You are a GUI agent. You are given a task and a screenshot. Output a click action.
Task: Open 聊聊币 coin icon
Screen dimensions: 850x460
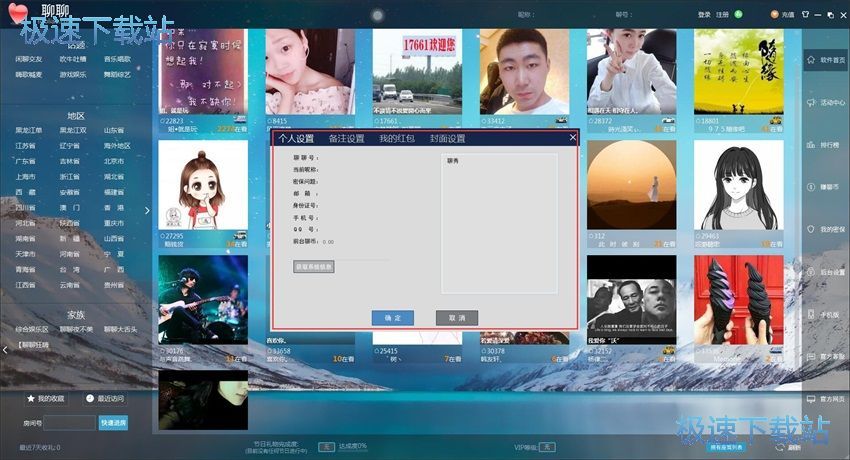tap(811, 187)
